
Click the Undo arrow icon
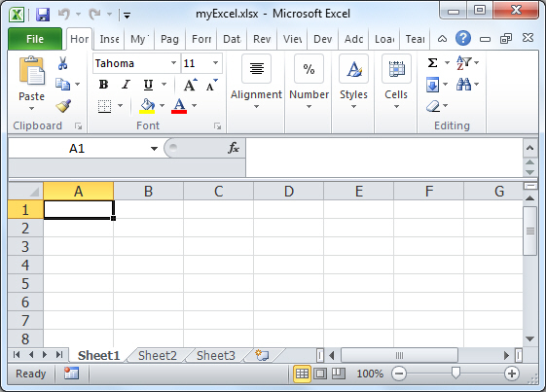(64, 14)
